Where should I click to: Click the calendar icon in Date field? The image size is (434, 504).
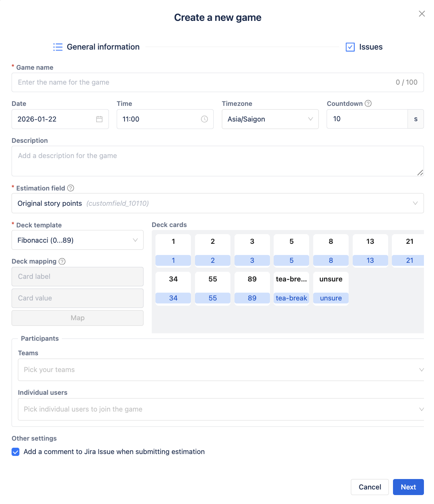(99, 119)
